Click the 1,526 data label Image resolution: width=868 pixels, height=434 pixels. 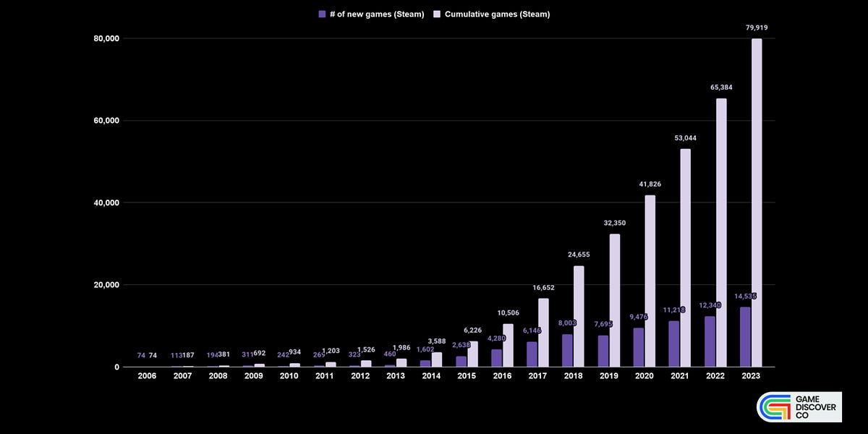pyautogui.click(x=366, y=349)
